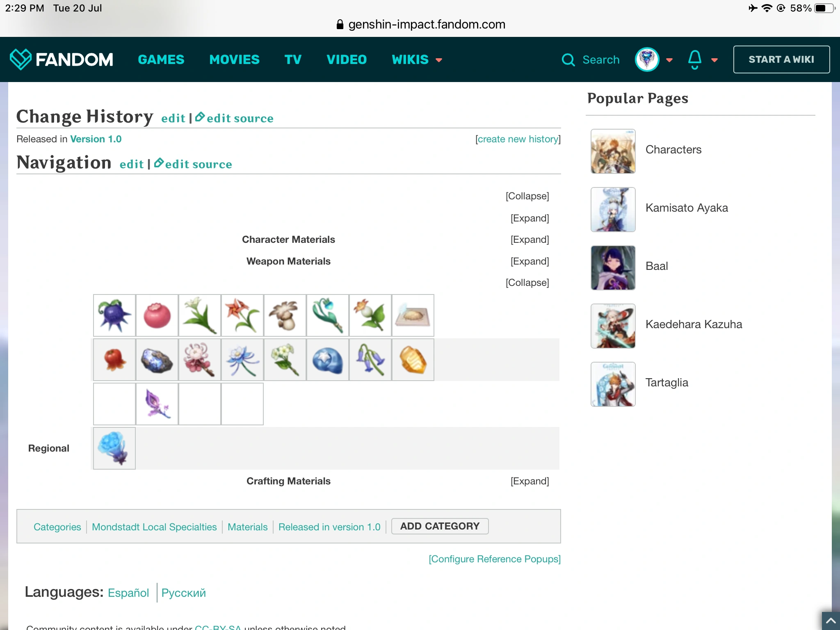The image size is (840, 630).
Task: Click your user avatar icon
Action: [647, 59]
